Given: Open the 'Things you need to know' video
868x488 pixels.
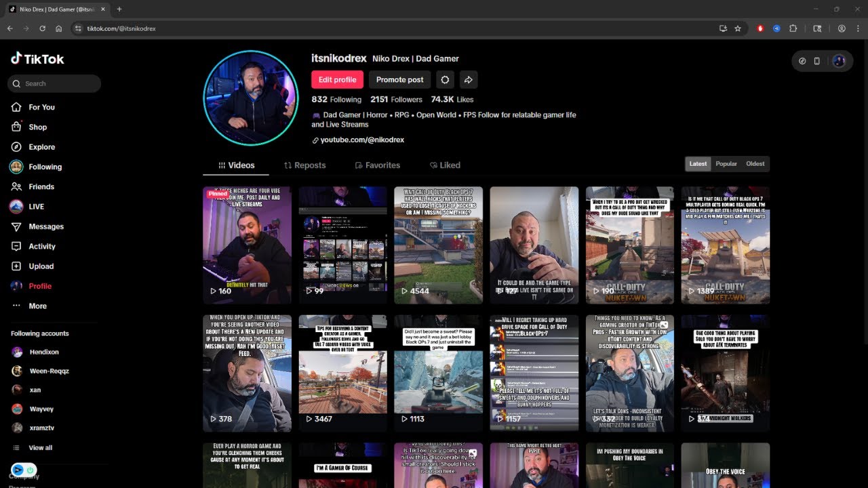Looking at the screenshot, I should 630,373.
